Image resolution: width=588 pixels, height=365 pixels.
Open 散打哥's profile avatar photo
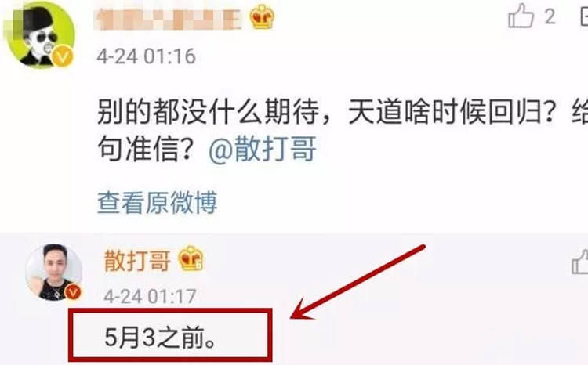tap(53, 272)
